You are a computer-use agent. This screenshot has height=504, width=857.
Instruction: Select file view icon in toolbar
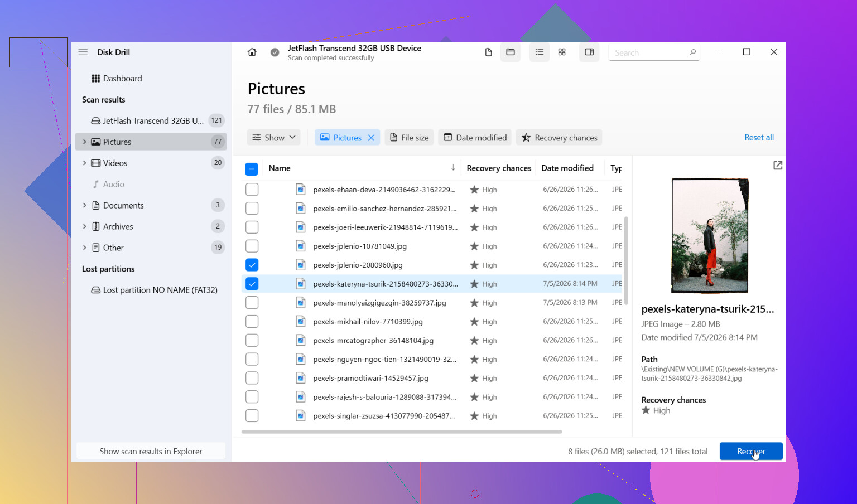489,52
